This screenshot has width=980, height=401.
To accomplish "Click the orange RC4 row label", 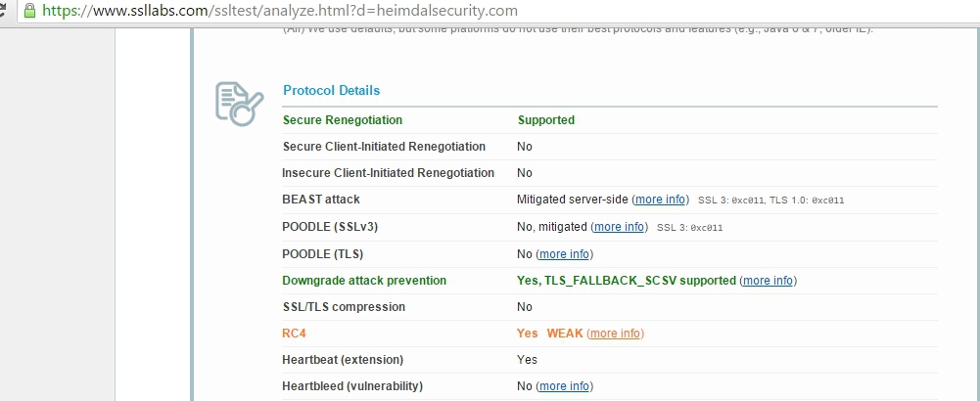I will 294,334.
